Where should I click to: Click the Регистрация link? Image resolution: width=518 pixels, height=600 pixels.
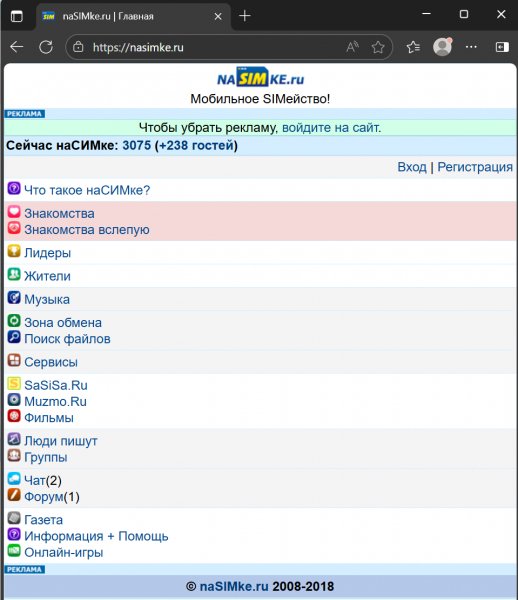[475, 167]
